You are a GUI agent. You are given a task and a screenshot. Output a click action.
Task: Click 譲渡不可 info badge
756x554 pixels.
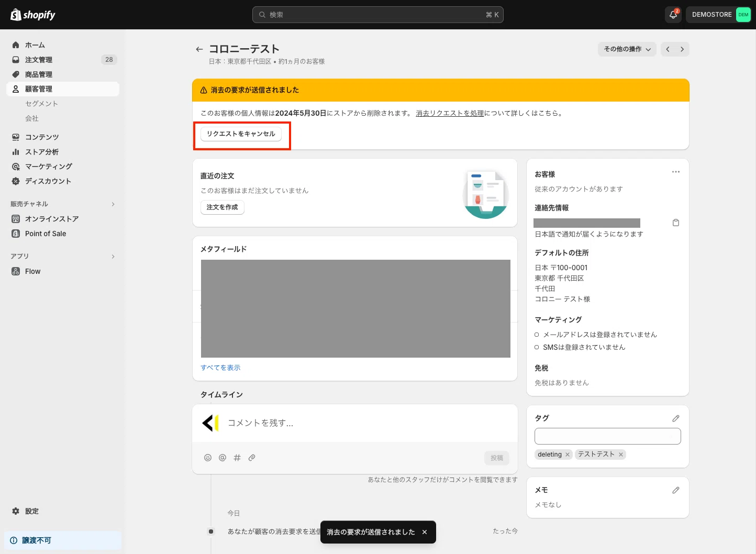(63, 540)
